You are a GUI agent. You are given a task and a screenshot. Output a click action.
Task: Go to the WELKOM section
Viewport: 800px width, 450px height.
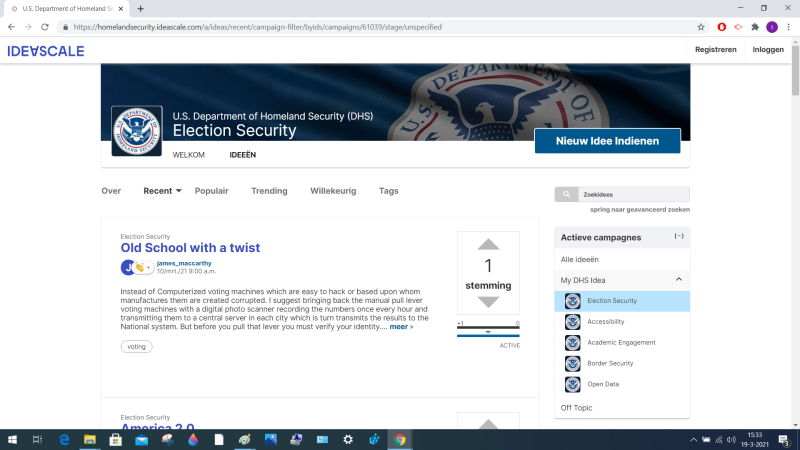click(x=188, y=155)
